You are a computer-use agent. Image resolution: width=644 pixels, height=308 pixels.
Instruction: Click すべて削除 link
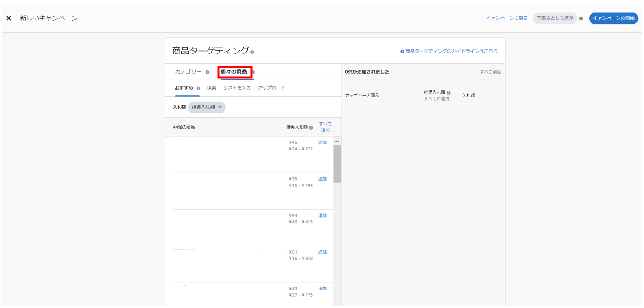pyautogui.click(x=490, y=72)
